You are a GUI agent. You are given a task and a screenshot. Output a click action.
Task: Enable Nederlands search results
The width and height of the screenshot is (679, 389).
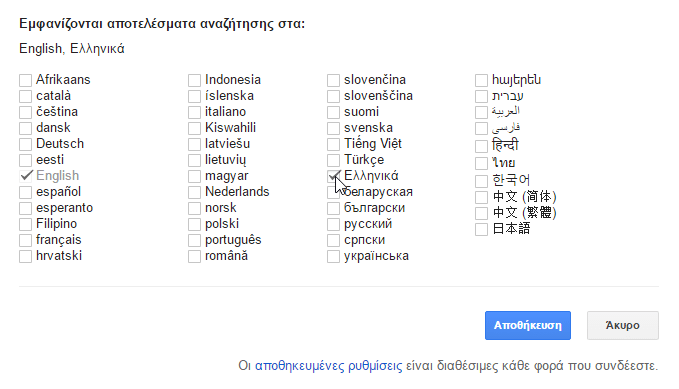194,192
